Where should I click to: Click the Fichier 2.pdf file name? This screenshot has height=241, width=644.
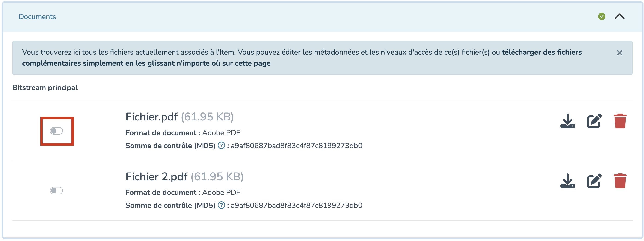point(156,176)
